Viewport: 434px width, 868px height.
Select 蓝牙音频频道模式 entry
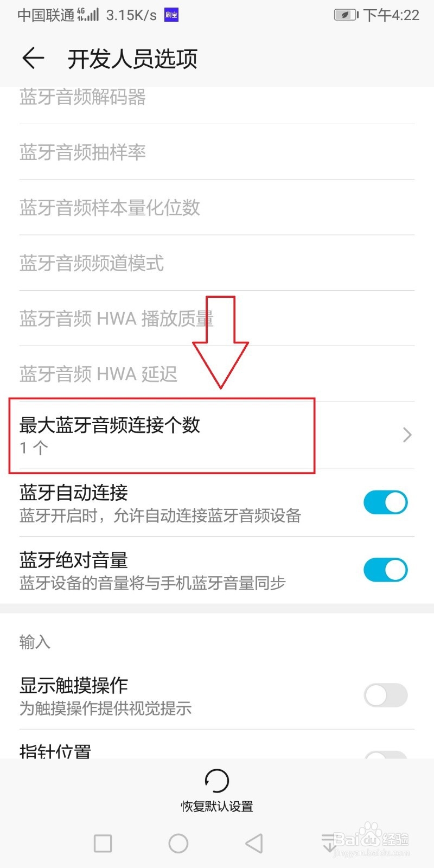pyautogui.click(x=217, y=263)
